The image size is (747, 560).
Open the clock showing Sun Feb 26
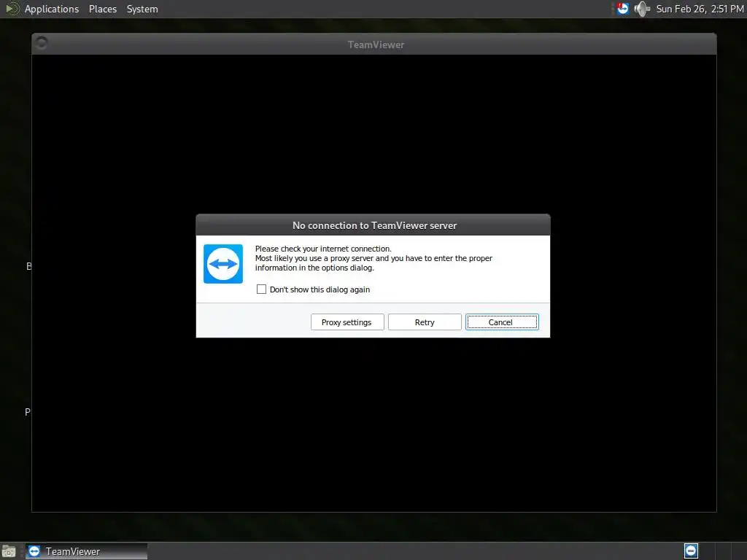[700, 9]
